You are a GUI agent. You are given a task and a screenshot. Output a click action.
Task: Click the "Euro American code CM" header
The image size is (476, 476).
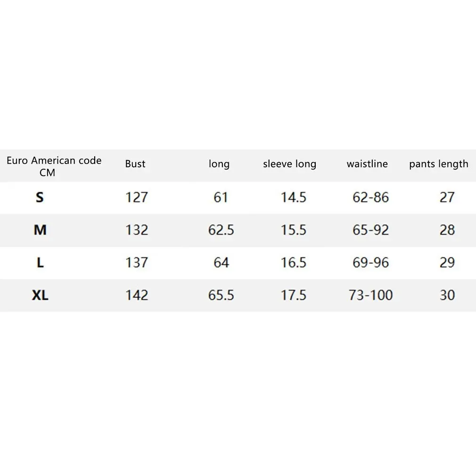click(x=54, y=166)
